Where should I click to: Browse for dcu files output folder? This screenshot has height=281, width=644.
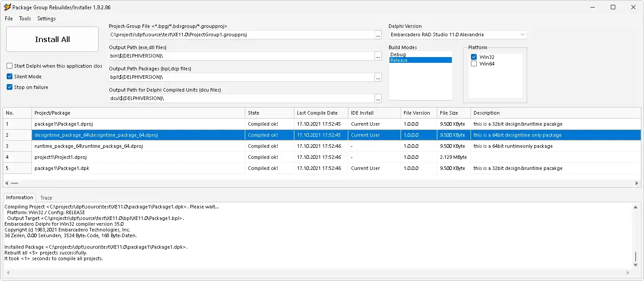(378, 98)
